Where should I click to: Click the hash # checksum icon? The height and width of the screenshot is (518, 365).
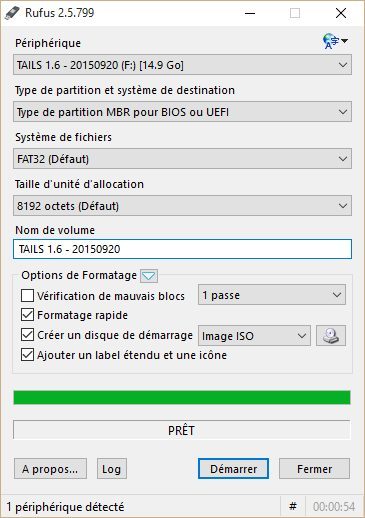click(293, 507)
